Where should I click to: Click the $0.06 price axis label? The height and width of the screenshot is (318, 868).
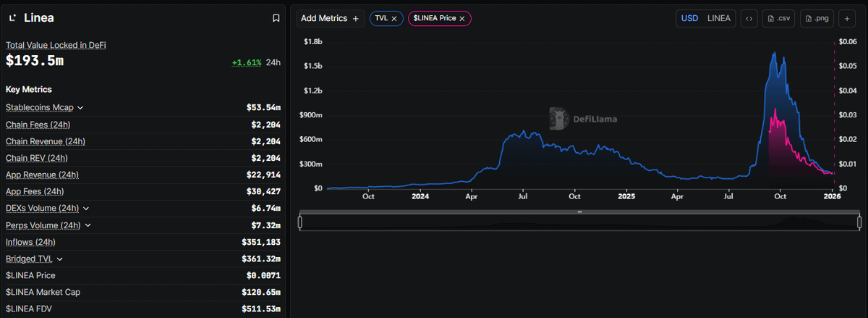click(847, 41)
